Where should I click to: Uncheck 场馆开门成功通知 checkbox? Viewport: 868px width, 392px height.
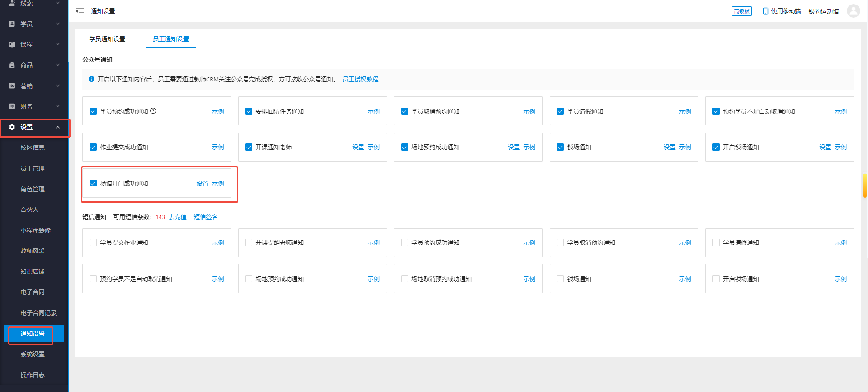click(93, 183)
